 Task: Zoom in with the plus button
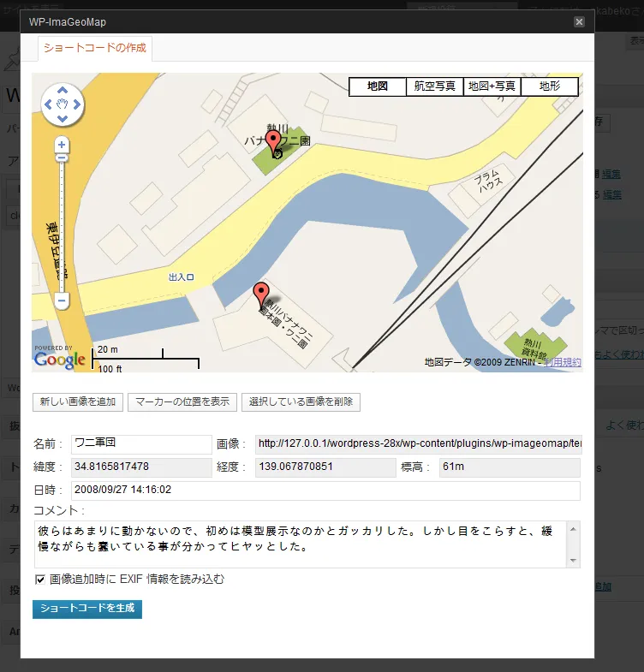pyautogui.click(x=62, y=145)
